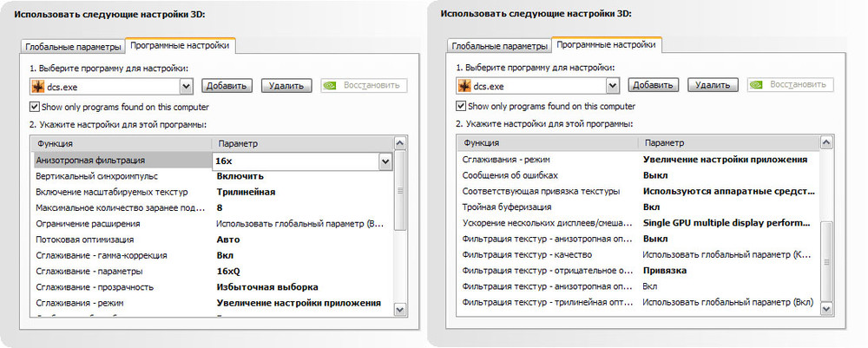Click left Восстановить button
The height and width of the screenshot is (348, 868).
point(364,86)
